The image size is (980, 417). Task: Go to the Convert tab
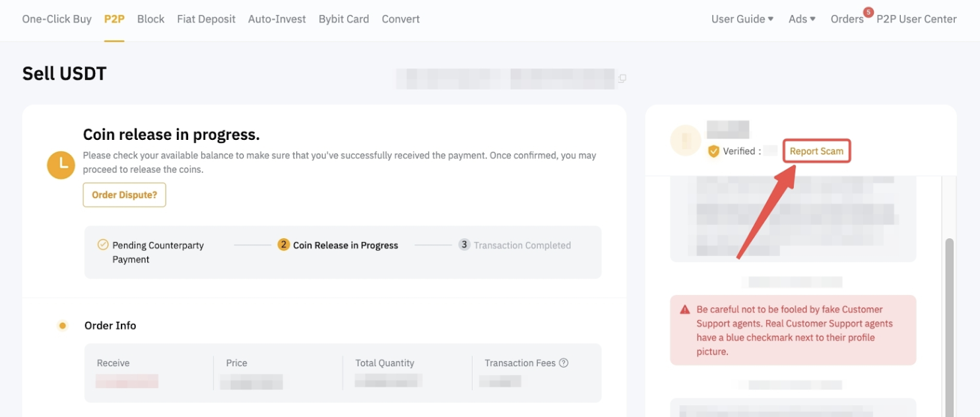click(401, 19)
